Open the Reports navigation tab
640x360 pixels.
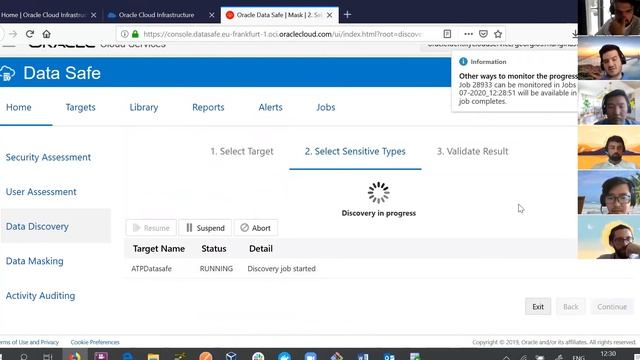click(x=208, y=107)
